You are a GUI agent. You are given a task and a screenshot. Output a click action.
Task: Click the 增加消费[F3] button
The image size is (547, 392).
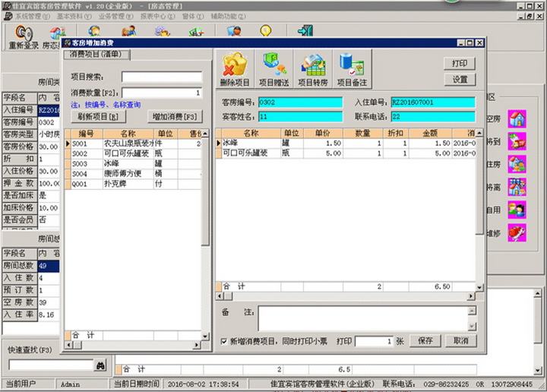click(x=175, y=117)
